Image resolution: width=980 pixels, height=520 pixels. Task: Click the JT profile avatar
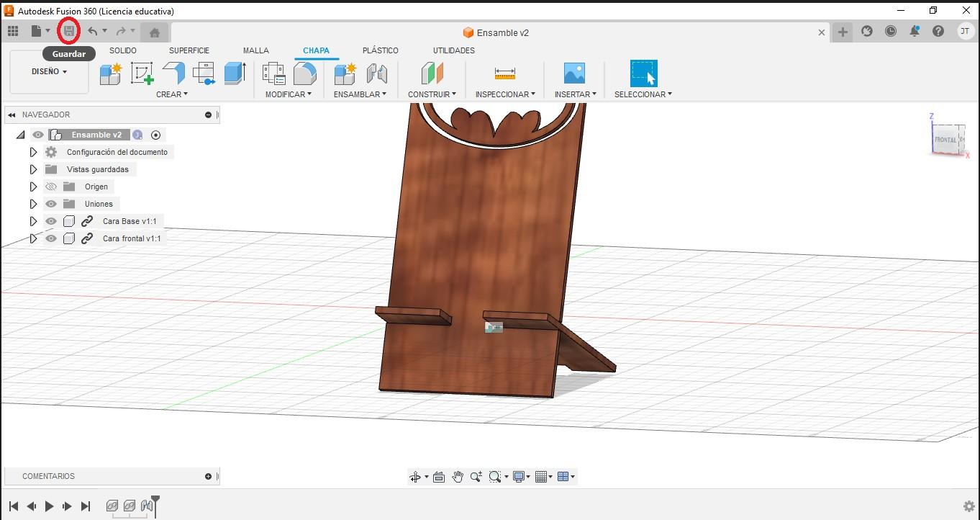click(x=966, y=32)
